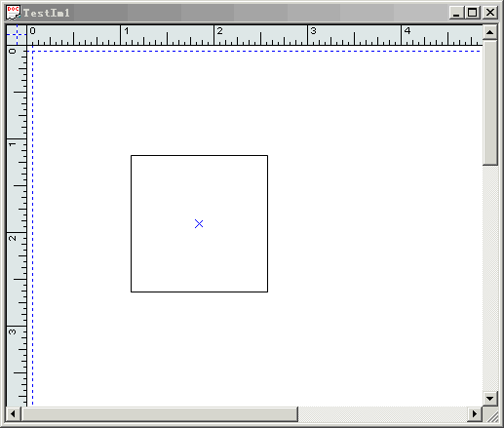
Task: Click the top edge of the black square
Action: [199, 156]
